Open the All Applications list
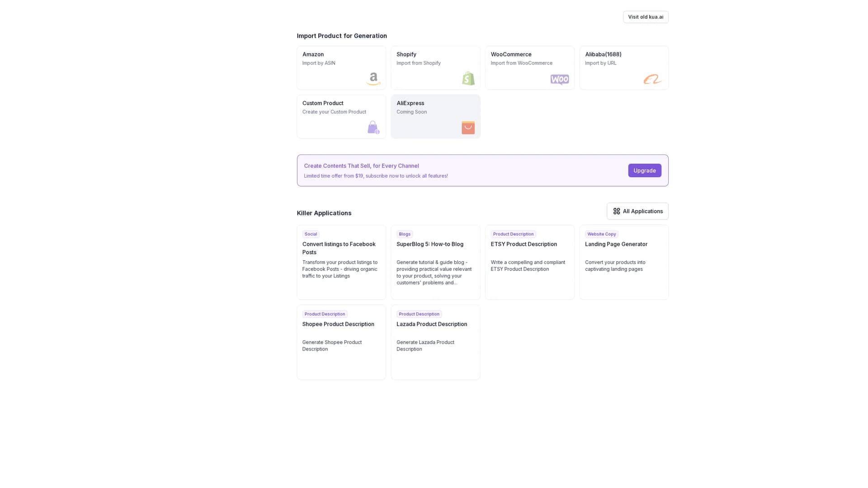The width and height of the screenshot is (868, 488). 637,211
